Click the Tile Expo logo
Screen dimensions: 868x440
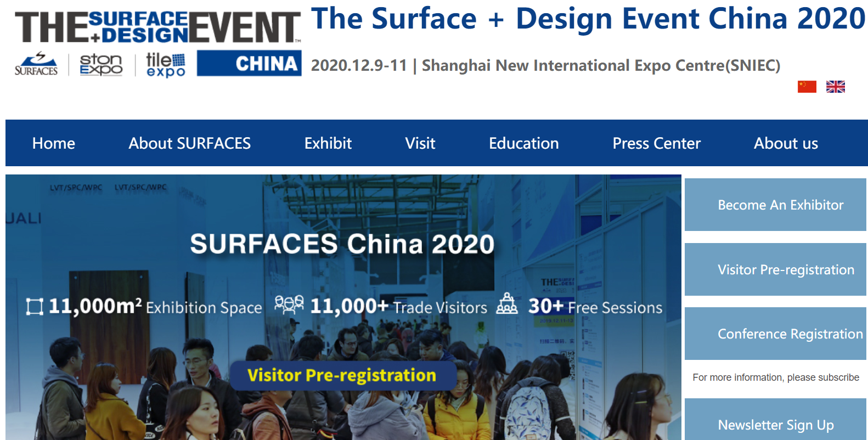click(166, 65)
